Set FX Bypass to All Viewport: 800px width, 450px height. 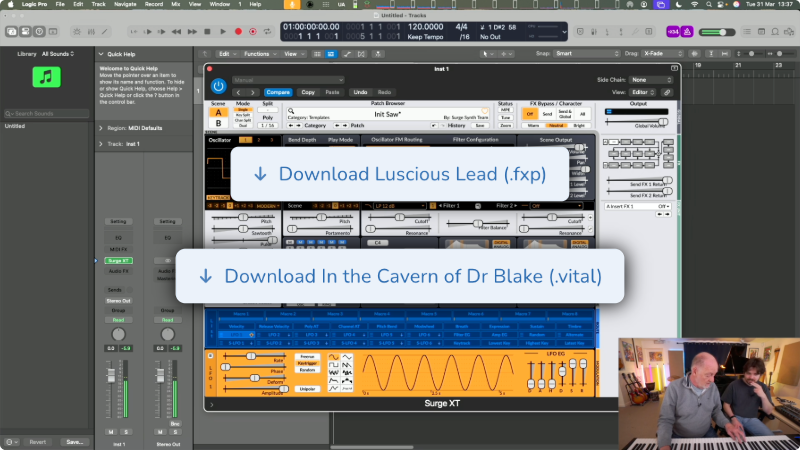pos(582,114)
